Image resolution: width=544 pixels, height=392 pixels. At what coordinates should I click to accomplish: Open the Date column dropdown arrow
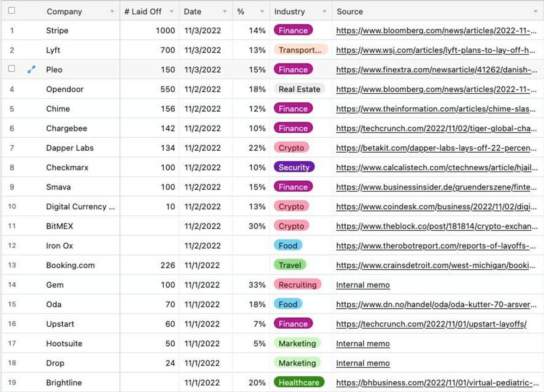[225, 11]
